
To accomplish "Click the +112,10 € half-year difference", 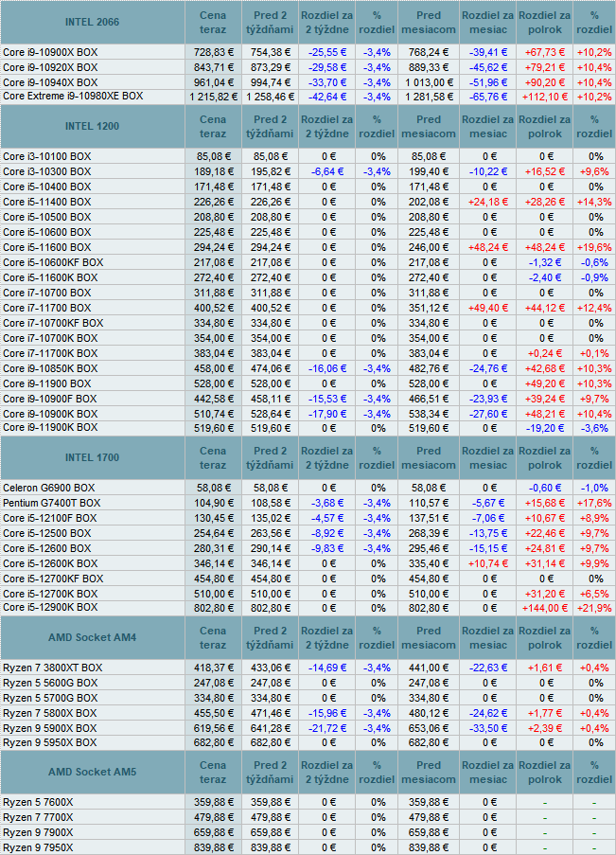I will (x=545, y=98).
